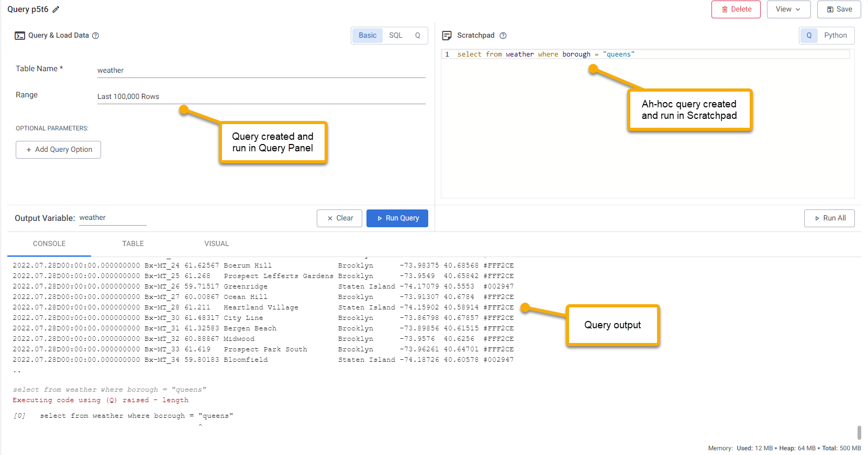Open the VISUAL tab

pyautogui.click(x=216, y=243)
